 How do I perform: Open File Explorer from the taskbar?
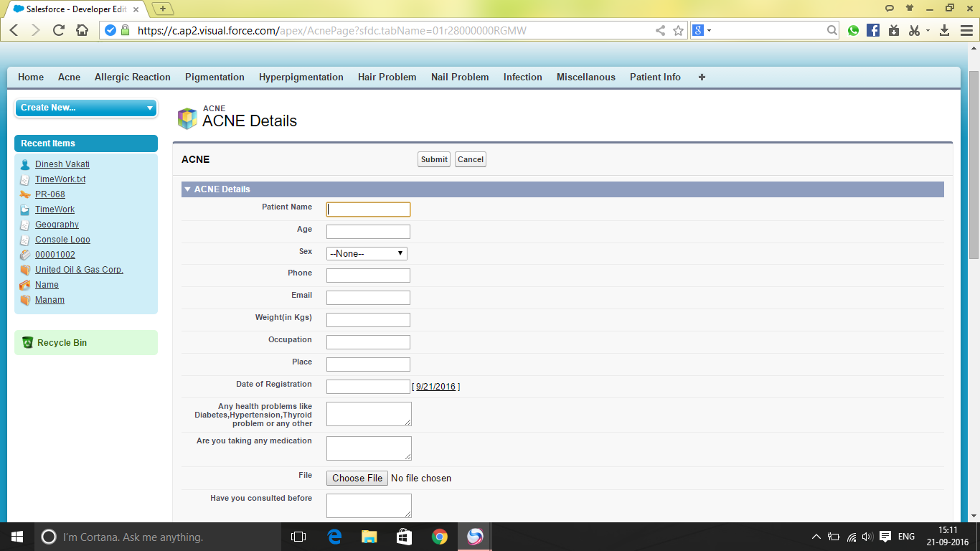369,537
